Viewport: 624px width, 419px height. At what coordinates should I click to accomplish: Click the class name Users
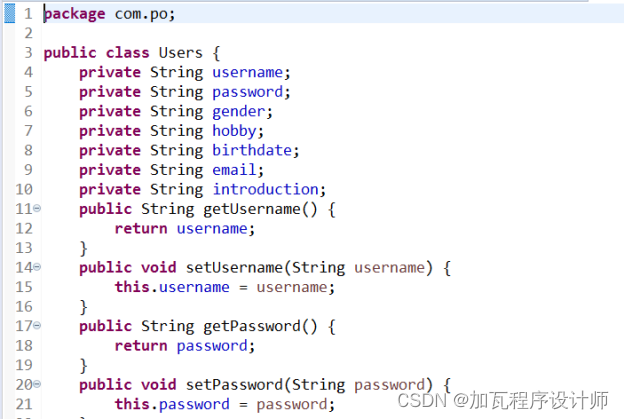[180, 53]
